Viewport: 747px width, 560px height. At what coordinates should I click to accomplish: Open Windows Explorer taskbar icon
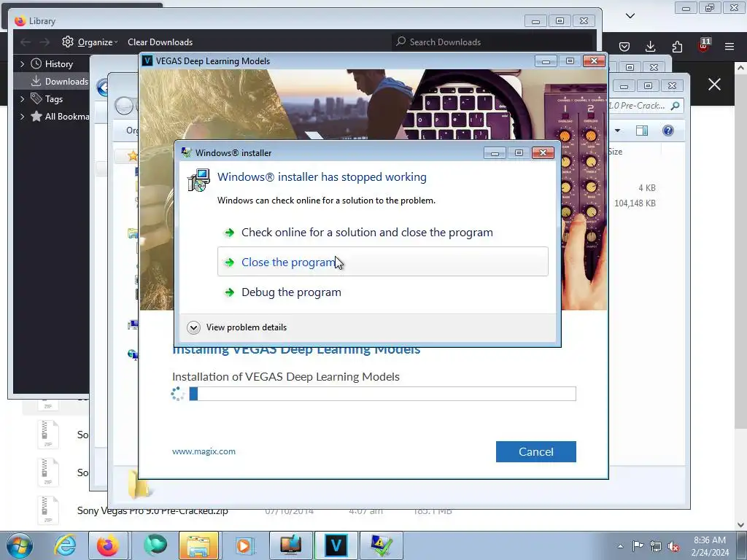pos(198,545)
